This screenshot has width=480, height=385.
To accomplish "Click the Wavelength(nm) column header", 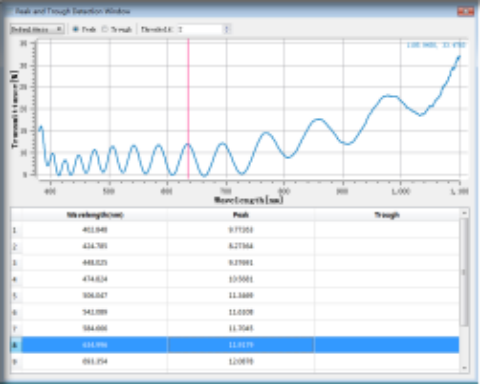I will tap(95, 215).
